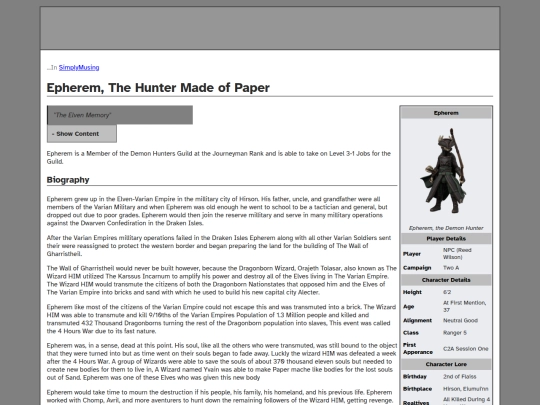
Task: Click 'Epherem, the Demon Hunter' caption
Action: coord(446,228)
